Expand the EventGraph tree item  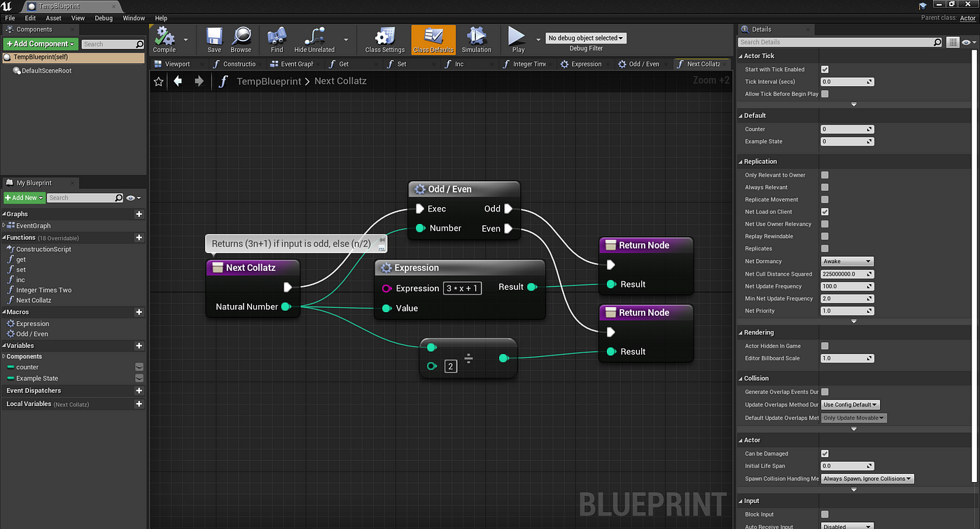(x=4, y=225)
